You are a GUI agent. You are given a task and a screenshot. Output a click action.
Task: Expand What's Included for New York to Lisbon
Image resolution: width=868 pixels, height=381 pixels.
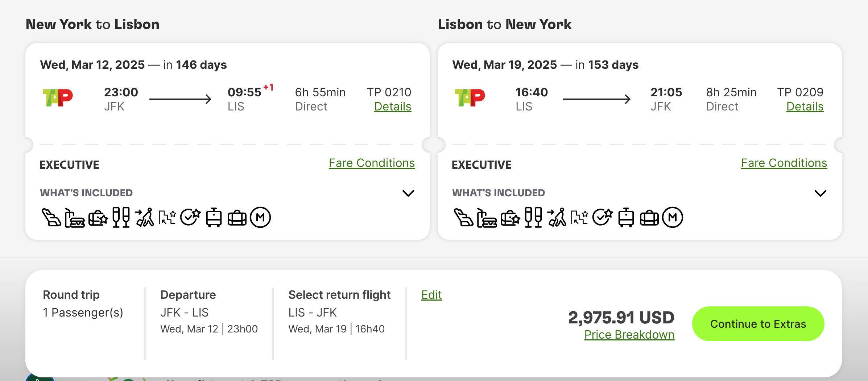pos(408,193)
